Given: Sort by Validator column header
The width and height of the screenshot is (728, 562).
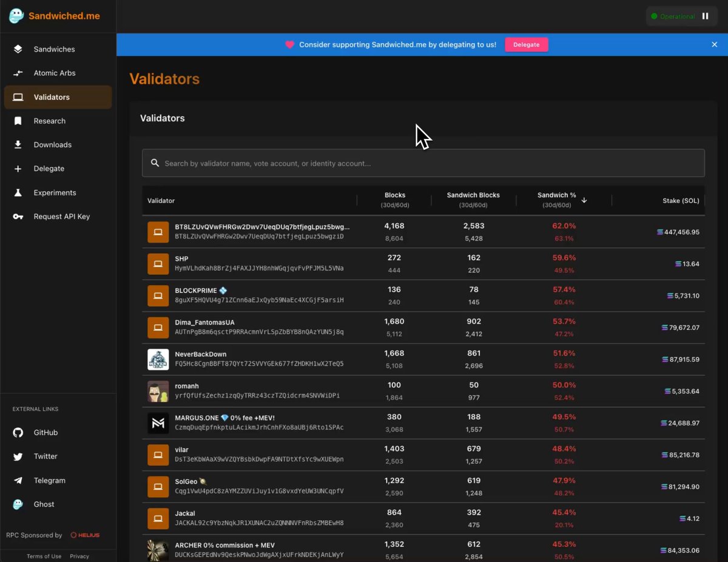Looking at the screenshot, I should (x=161, y=200).
